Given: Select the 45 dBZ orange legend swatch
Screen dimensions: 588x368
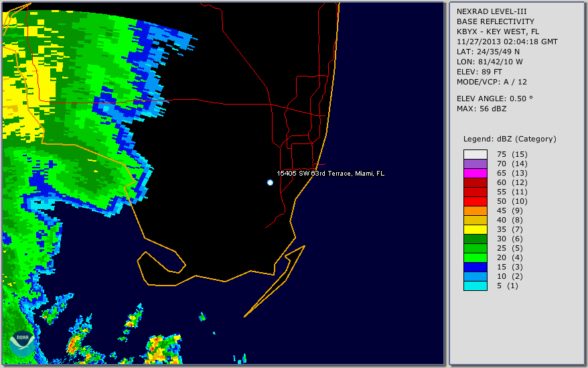Looking at the screenshot, I should tap(475, 210).
